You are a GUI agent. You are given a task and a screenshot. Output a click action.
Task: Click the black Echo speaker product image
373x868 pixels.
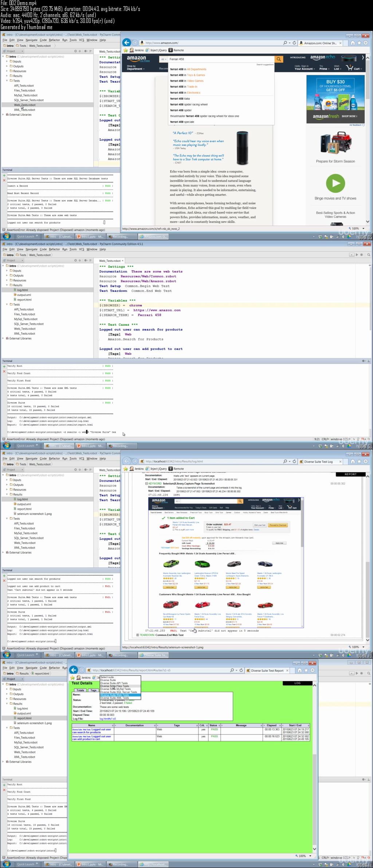click(x=243, y=148)
